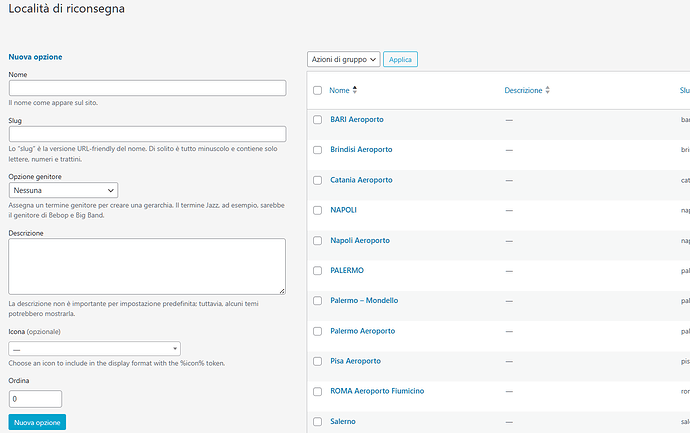Toggle the select-all checkbox in table header
This screenshot has height=433, width=690.
317,90
